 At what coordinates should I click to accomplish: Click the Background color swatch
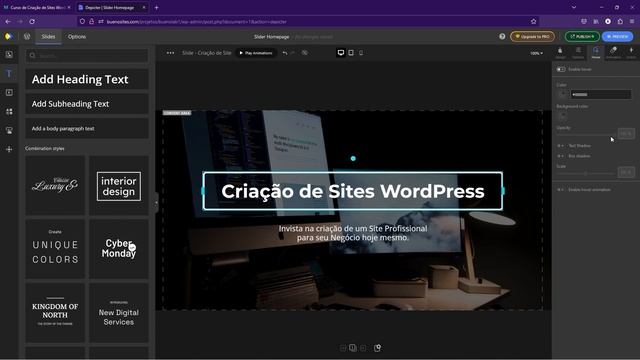pos(562,116)
